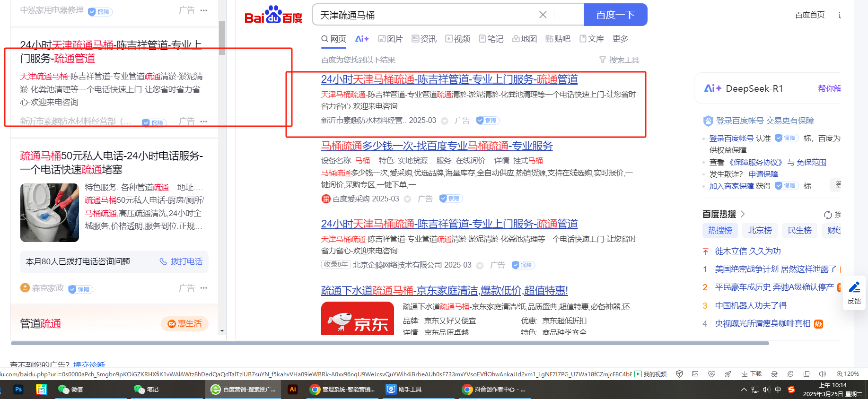
Task: Open the 视频 tab
Action: click(x=458, y=39)
